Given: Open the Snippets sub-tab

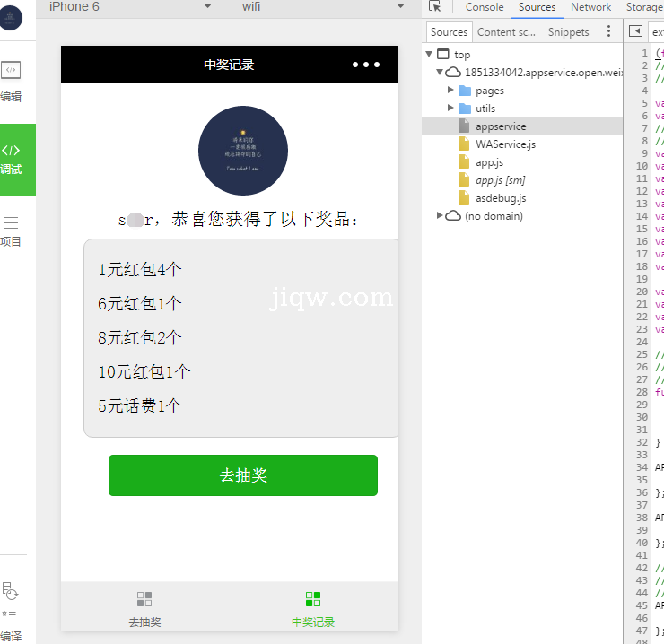Looking at the screenshot, I should point(568,31).
